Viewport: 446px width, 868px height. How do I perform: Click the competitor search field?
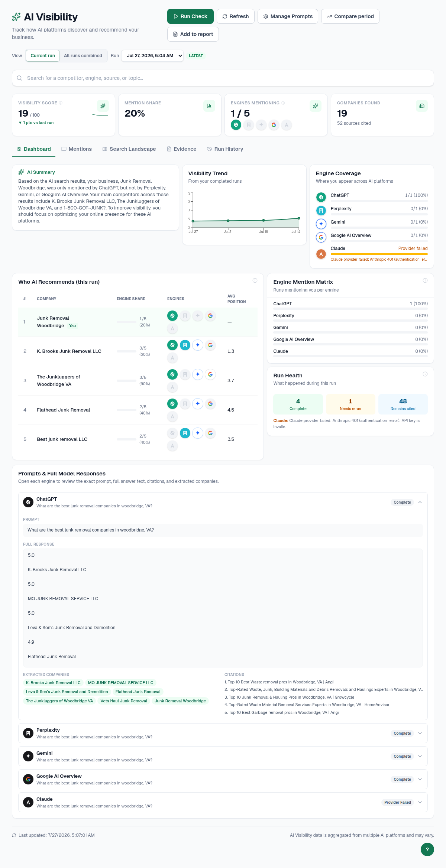[223, 78]
